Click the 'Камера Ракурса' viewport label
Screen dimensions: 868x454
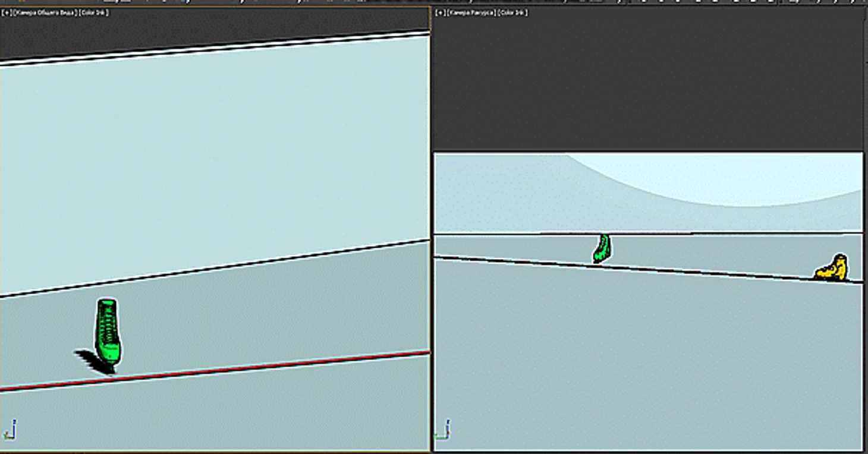471,12
